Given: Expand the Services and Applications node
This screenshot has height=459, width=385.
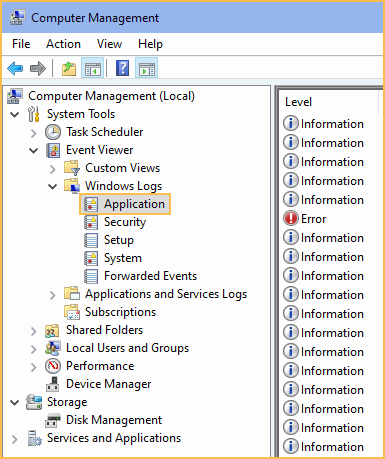Looking at the screenshot, I should tap(14, 439).
